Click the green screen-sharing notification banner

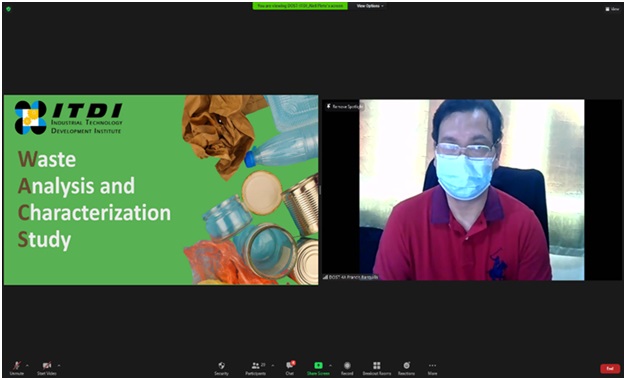point(300,6)
